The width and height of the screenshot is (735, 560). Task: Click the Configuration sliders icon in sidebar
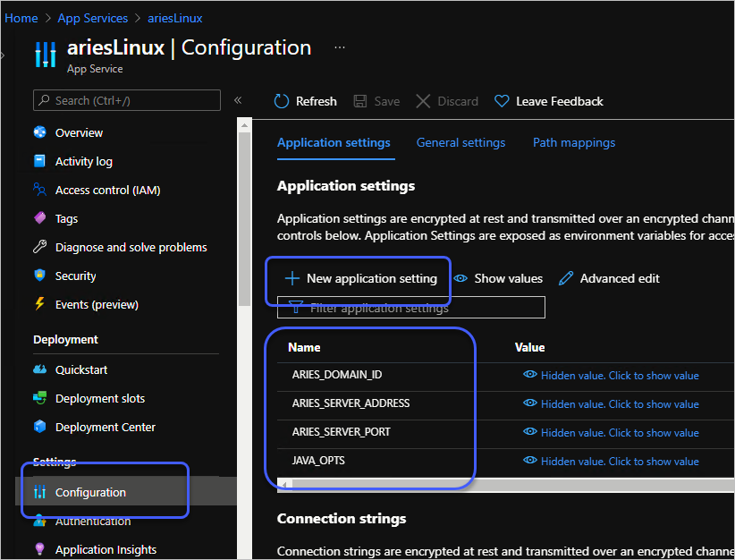click(x=40, y=492)
